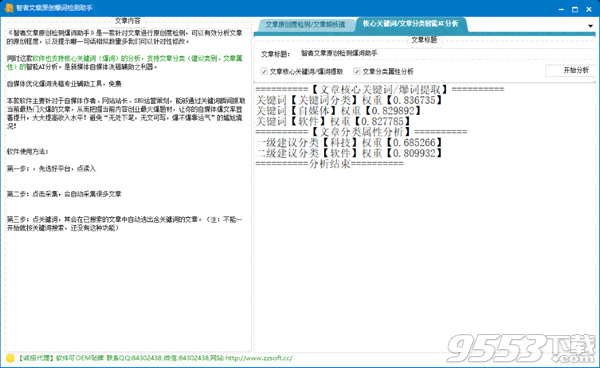Click the 分析结束 line

point(329,164)
